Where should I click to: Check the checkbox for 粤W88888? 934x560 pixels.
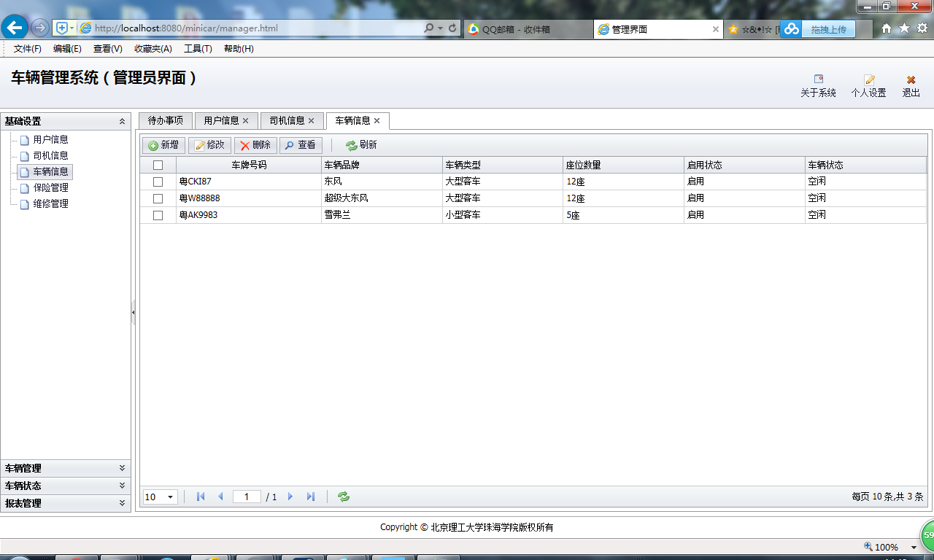158,198
